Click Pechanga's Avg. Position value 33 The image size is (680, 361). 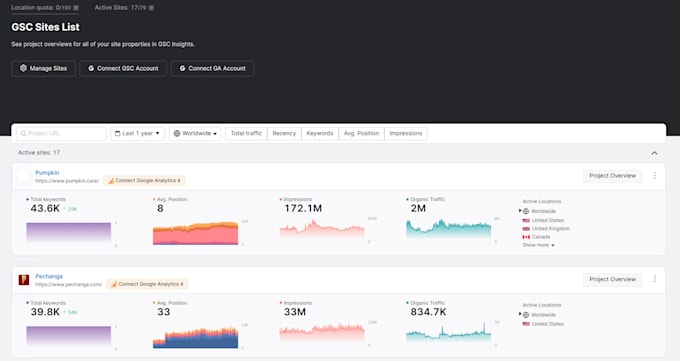pyautogui.click(x=163, y=312)
